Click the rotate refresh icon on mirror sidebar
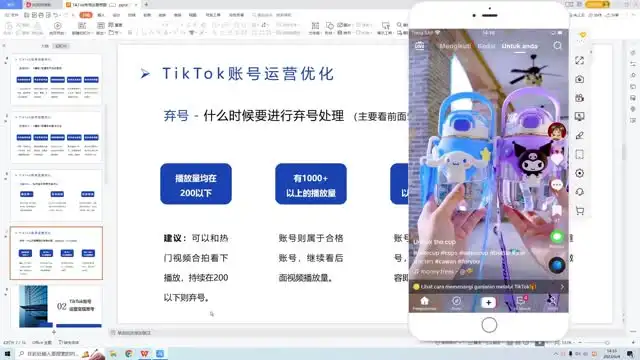Screen dimensions: 640x360 (580, 192)
